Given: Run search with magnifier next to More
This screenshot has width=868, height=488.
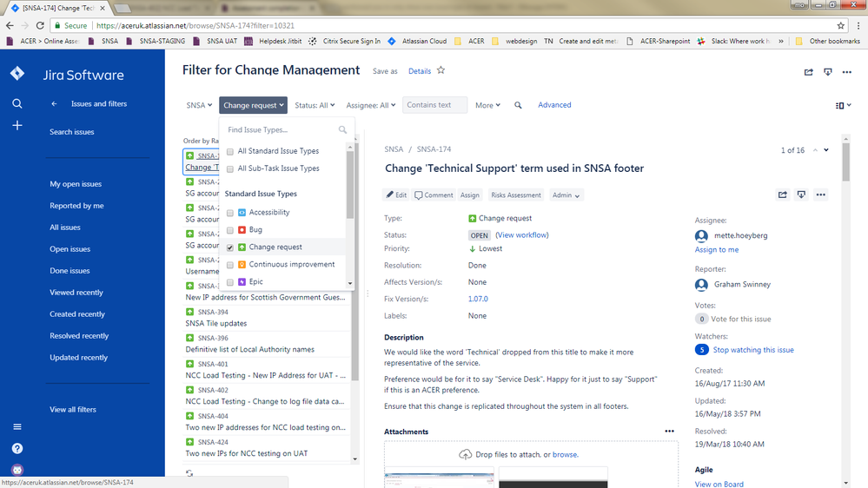Looking at the screenshot, I should click(x=518, y=105).
